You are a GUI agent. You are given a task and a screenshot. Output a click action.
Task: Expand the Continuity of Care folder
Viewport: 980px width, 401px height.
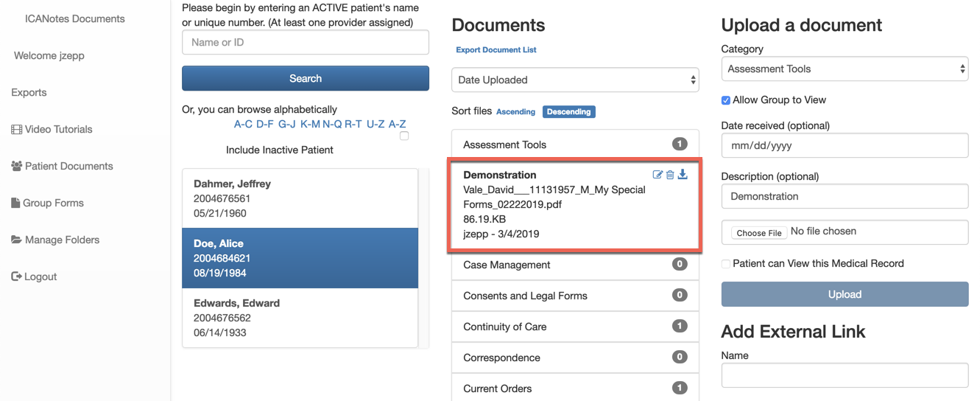(x=574, y=327)
